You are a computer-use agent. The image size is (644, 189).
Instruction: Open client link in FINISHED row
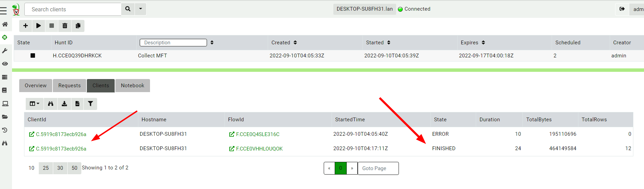(x=58, y=149)
